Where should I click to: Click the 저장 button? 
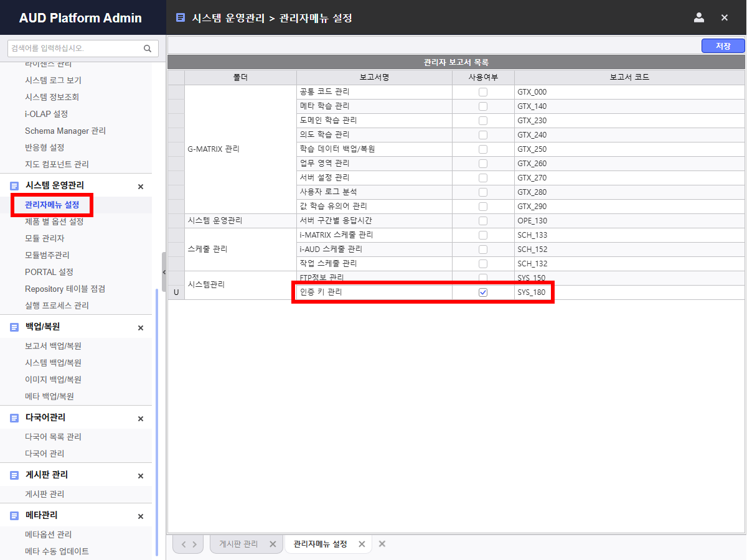click(x=723, y=46)
